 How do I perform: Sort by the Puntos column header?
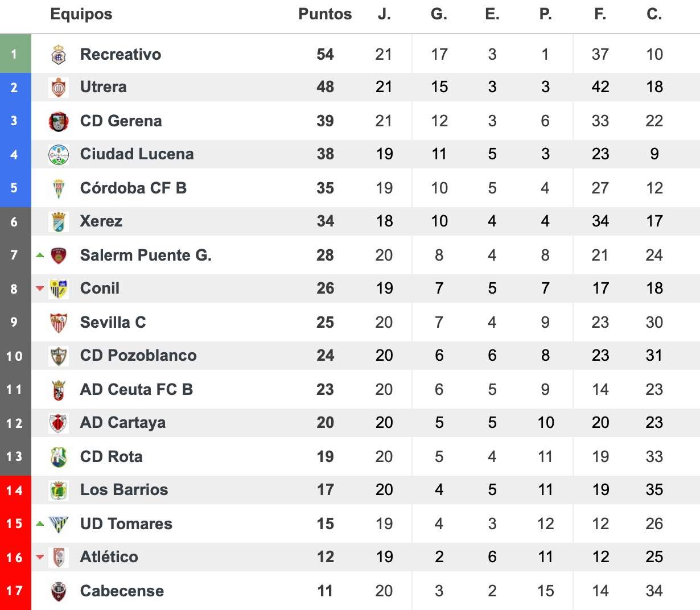click(325, 14)
